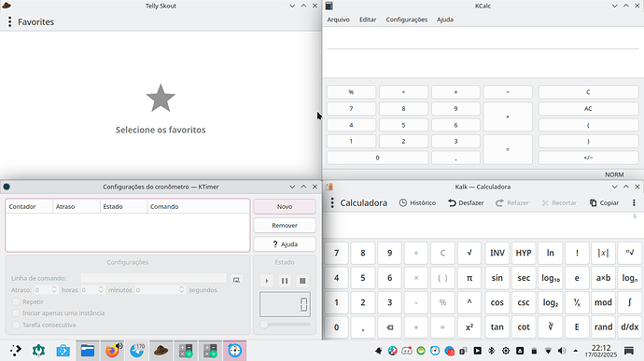The image size is (644, 361).
Task: Expand hidden system tray icons arrow
Action: [576, 351]
